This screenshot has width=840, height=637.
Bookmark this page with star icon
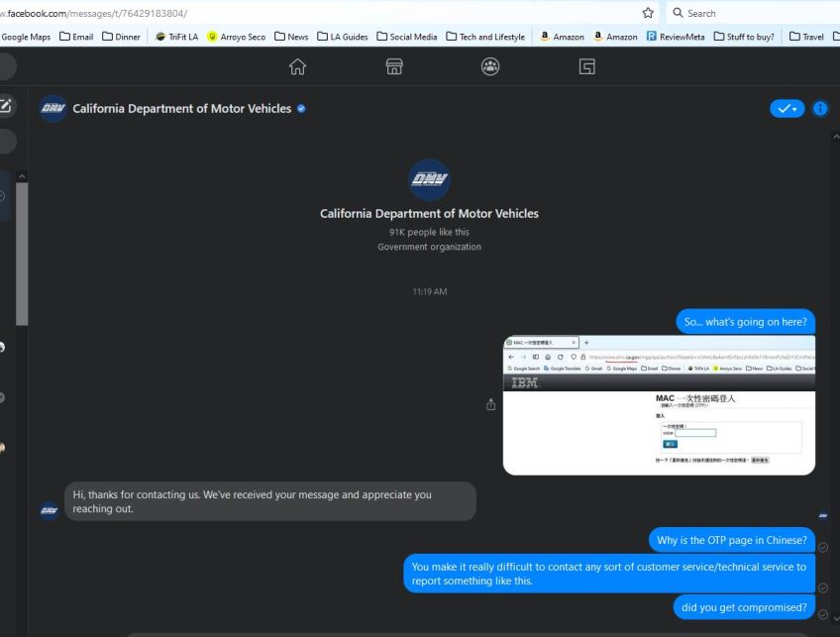[648, 13]
